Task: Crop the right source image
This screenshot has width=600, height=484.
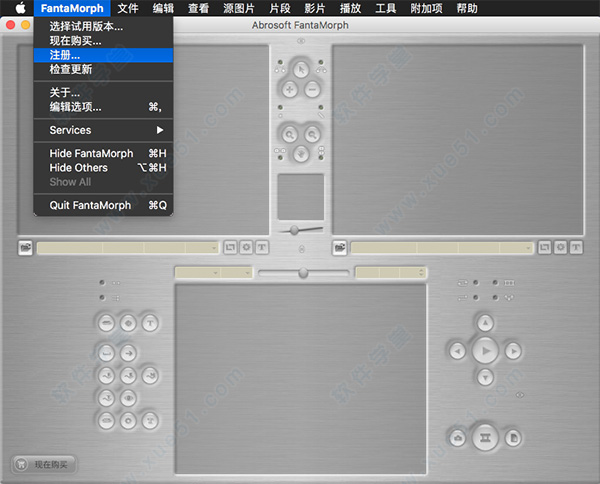Action: (x=544, y=247)
